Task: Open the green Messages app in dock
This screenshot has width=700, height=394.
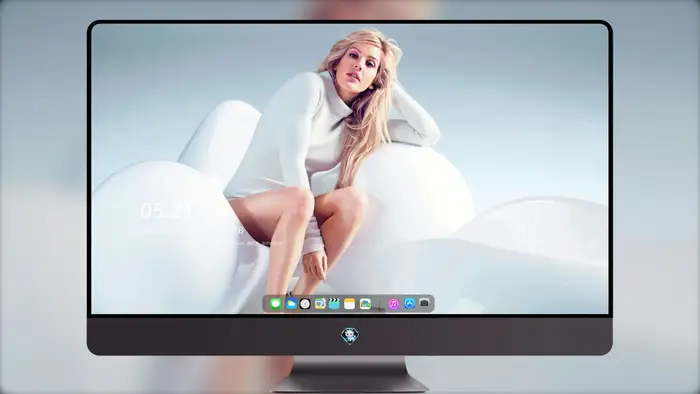Action: pos(276,304)
